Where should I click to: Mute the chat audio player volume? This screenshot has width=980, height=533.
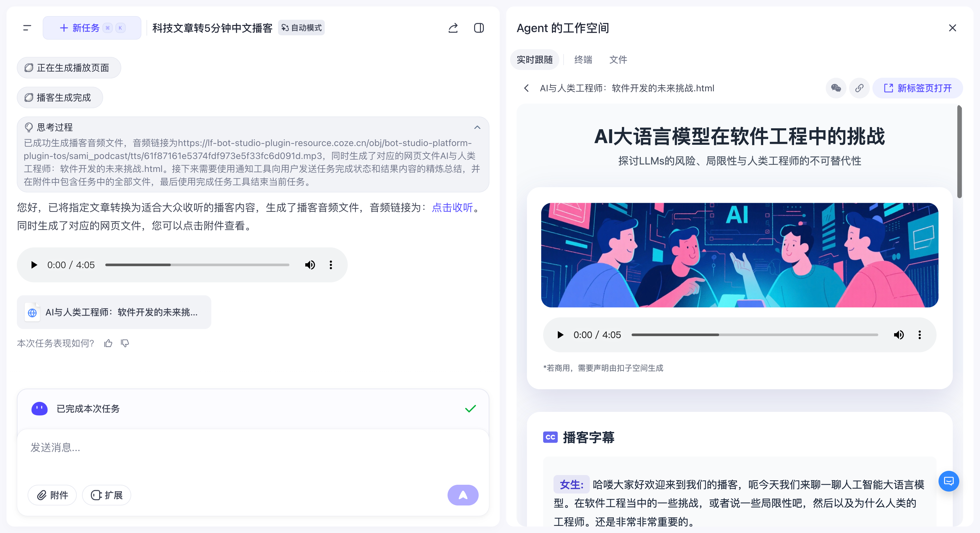[310, 265]
